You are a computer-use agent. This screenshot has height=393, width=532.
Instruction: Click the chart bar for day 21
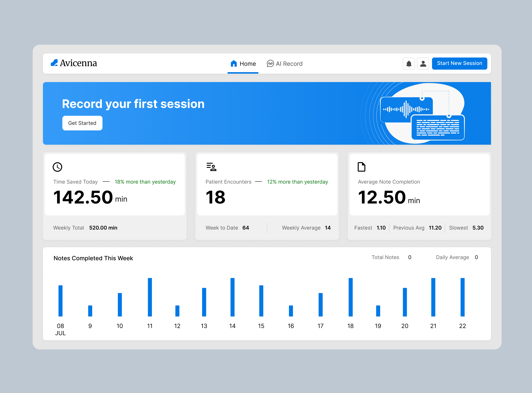(433, 297)
